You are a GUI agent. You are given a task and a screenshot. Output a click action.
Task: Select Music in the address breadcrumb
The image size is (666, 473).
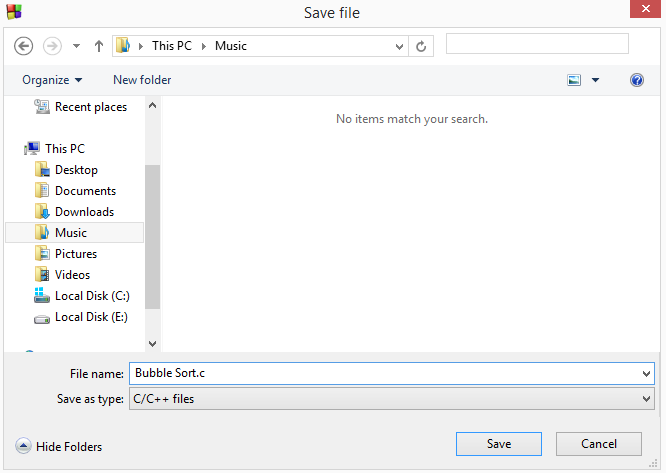click(x=231, y=46)
